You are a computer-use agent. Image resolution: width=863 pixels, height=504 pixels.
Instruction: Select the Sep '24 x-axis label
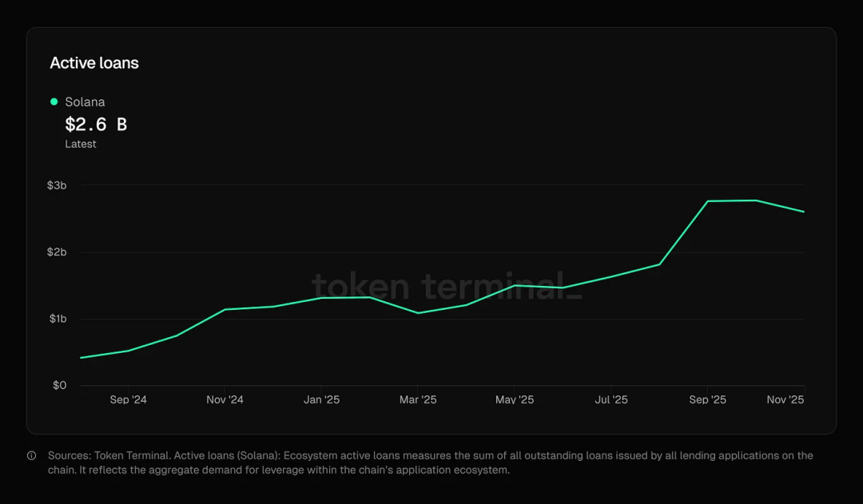pyautogui.click(x=129, y=399)
